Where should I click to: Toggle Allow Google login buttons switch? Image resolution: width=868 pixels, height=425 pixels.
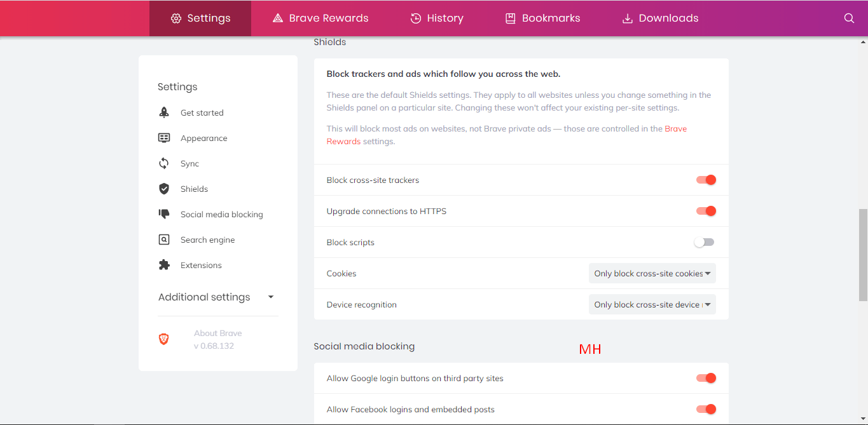706,378
